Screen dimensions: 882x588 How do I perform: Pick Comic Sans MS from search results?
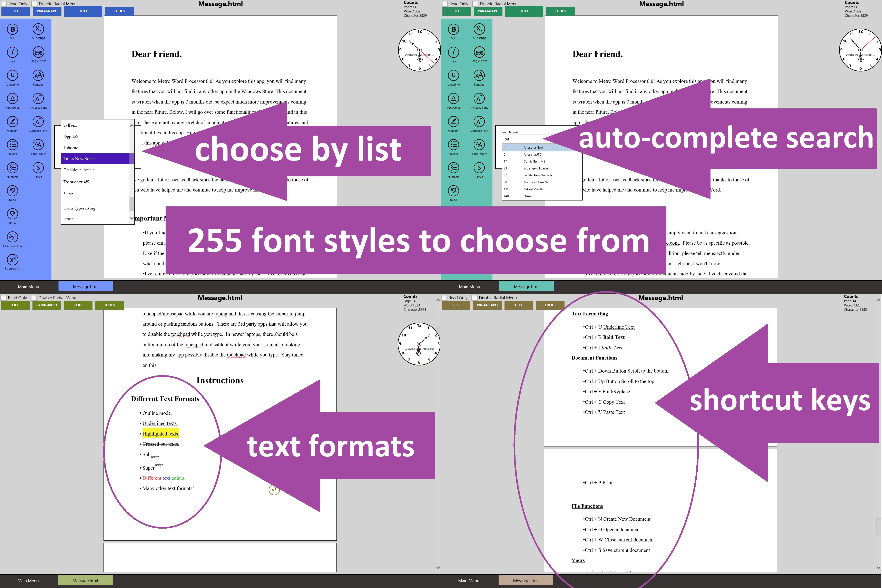[534, 161]
